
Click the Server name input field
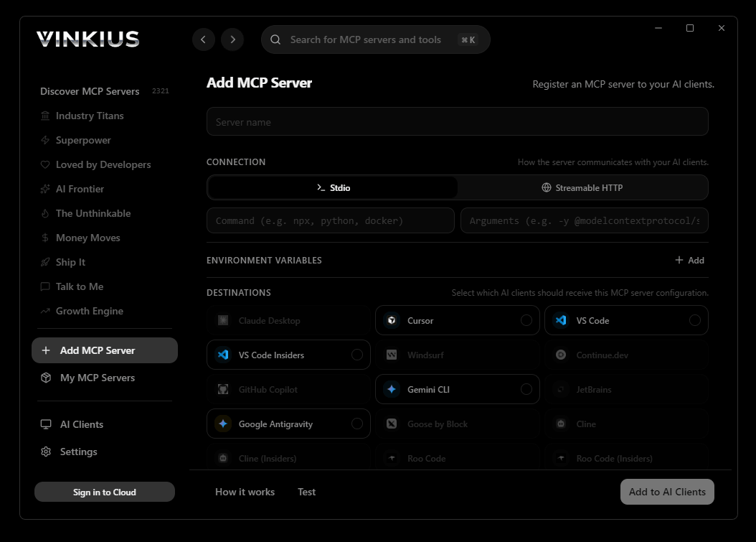457,122
